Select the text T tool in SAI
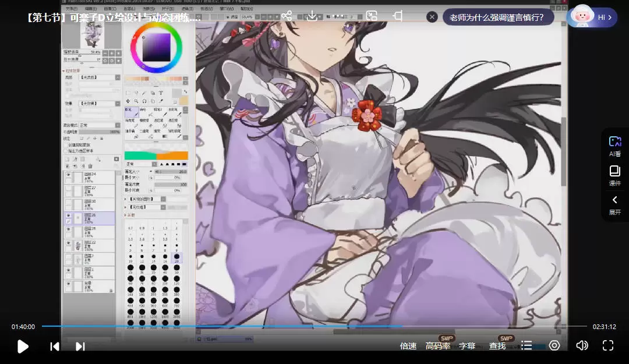 tap(161, 93)
